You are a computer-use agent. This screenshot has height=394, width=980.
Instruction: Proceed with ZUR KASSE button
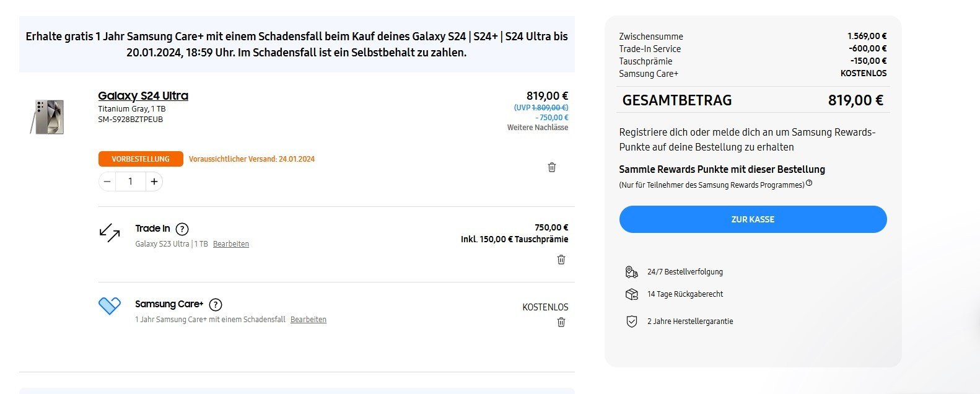click(753, 219)
